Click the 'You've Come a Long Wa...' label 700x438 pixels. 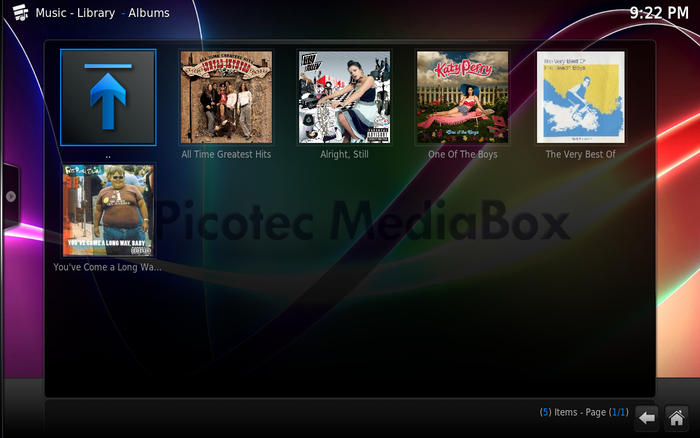coord(108,267)
